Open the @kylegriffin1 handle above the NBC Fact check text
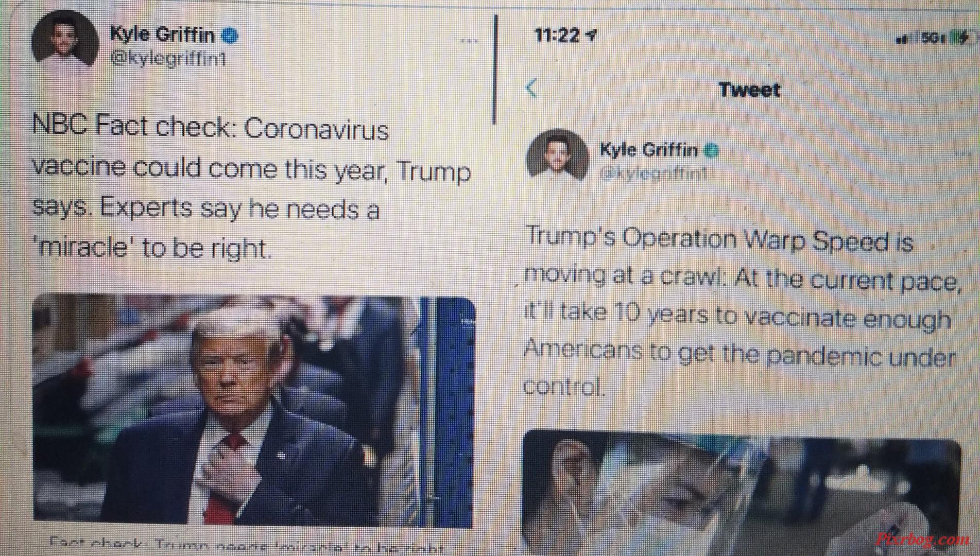 [x=168, y=59]
